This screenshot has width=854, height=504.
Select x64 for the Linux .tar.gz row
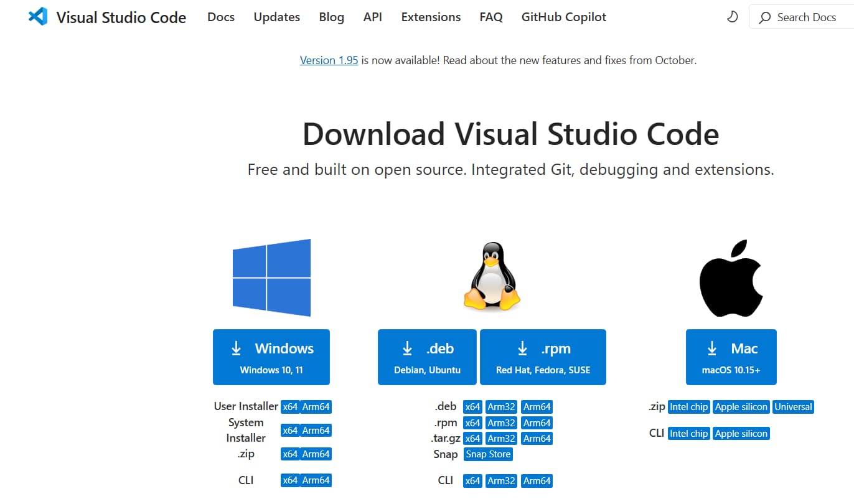click(473, 439)
